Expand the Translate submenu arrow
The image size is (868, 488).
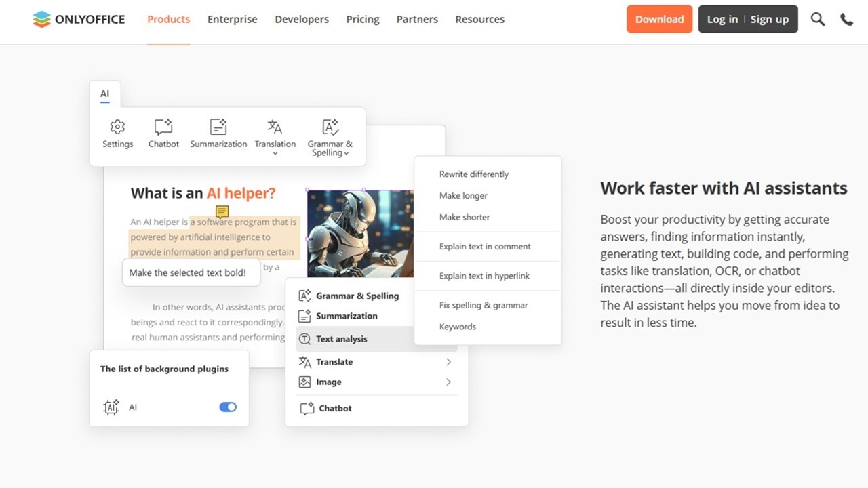point(448,362)
